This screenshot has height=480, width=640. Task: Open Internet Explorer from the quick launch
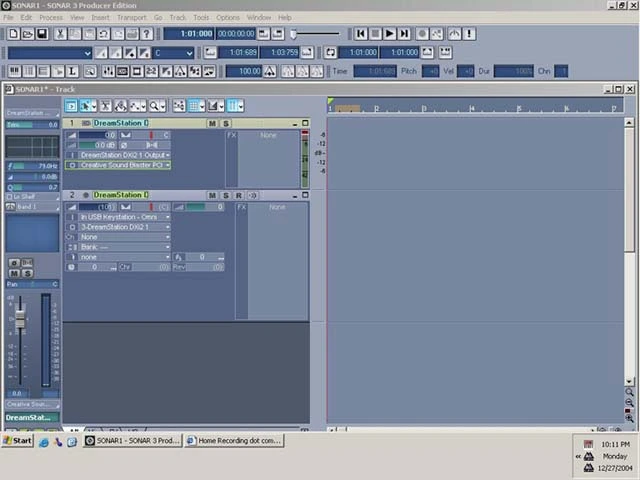tap(43, 442)
